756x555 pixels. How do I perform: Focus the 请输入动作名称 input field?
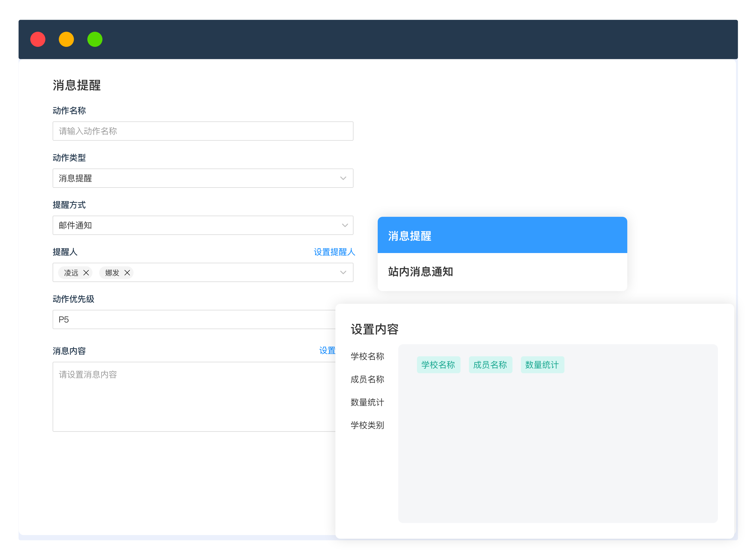(203, 131)
